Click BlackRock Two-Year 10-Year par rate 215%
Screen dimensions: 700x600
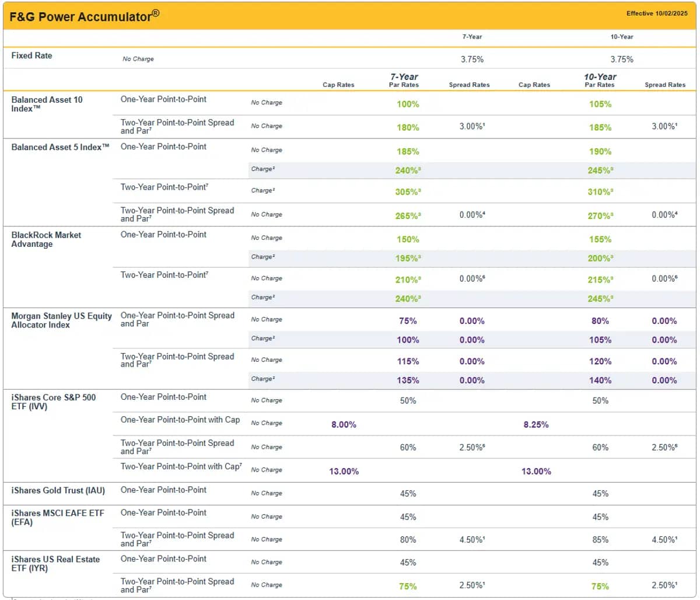[600, 280]
